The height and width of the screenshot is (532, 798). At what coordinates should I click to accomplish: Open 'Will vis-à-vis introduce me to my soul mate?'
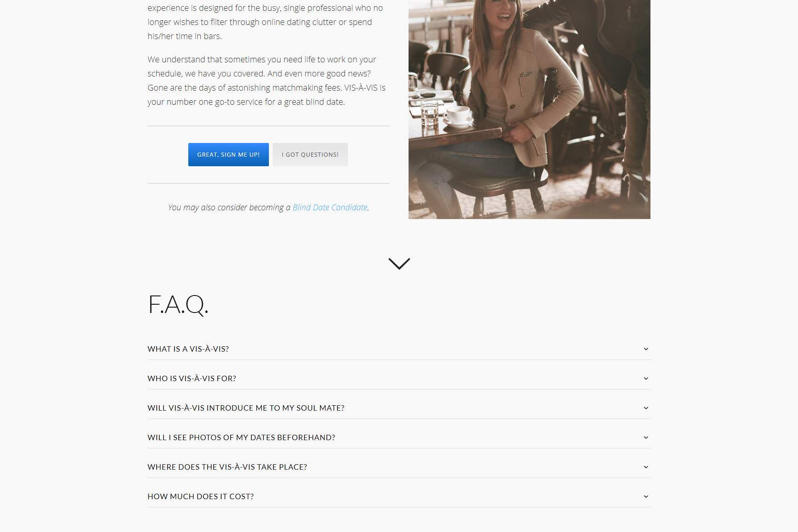tap(399, 408)
